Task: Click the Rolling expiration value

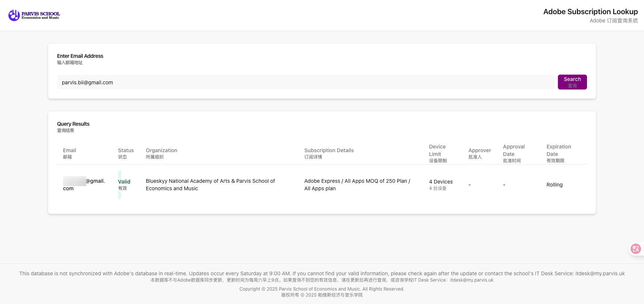Action: pos(555,185)
